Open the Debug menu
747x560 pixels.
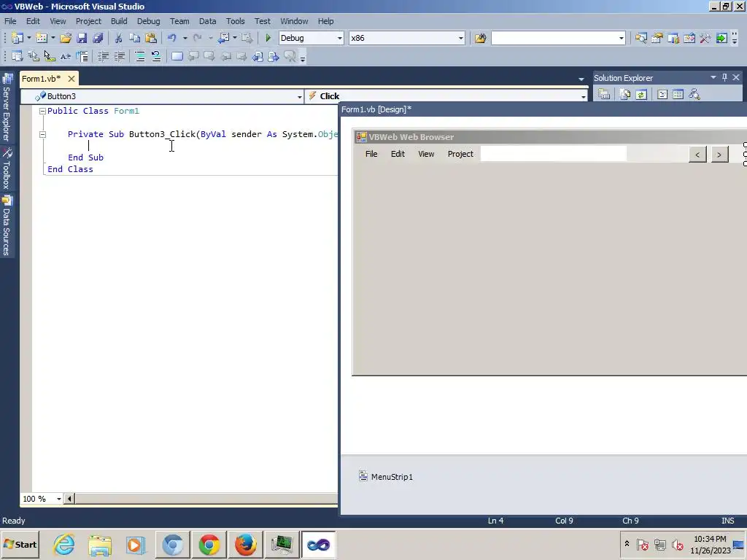148,21
